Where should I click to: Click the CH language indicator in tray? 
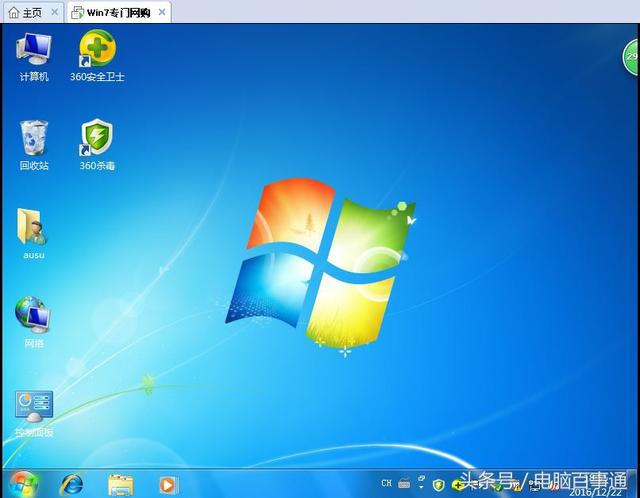pyautogui.click(x=386, y=484)
